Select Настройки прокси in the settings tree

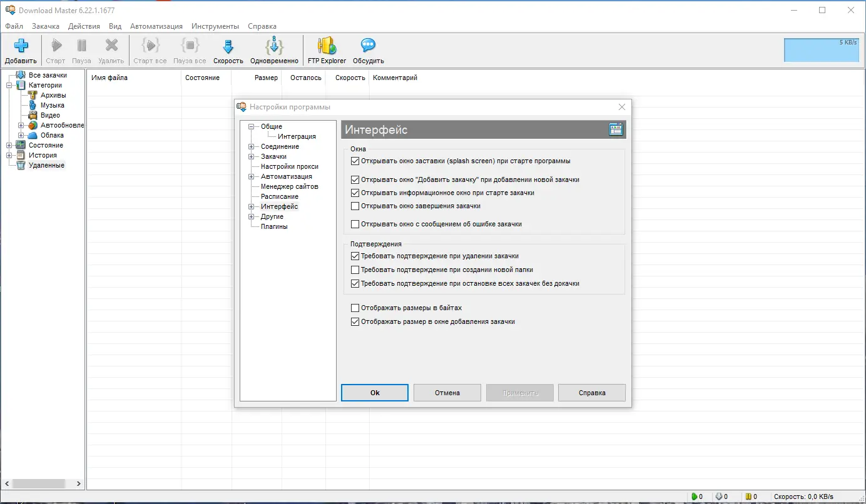point(290,166)
